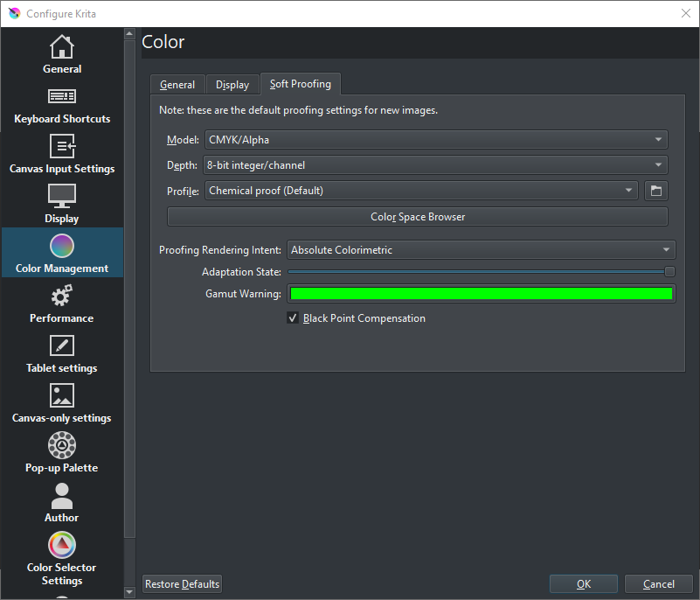Expand the Profile dropdown
The image size is (700, 600).
421,191
